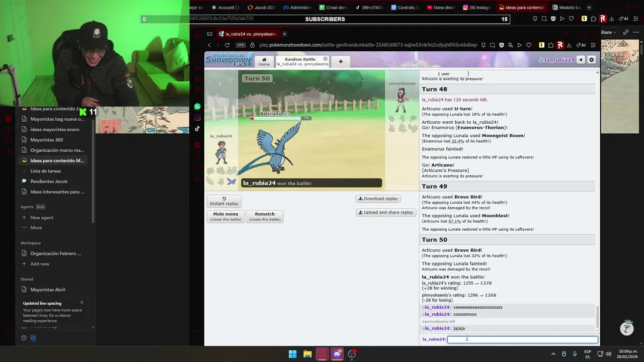The image size is (644, 362).
Task: Open Organización marzo page
Action: coord(53,150)
